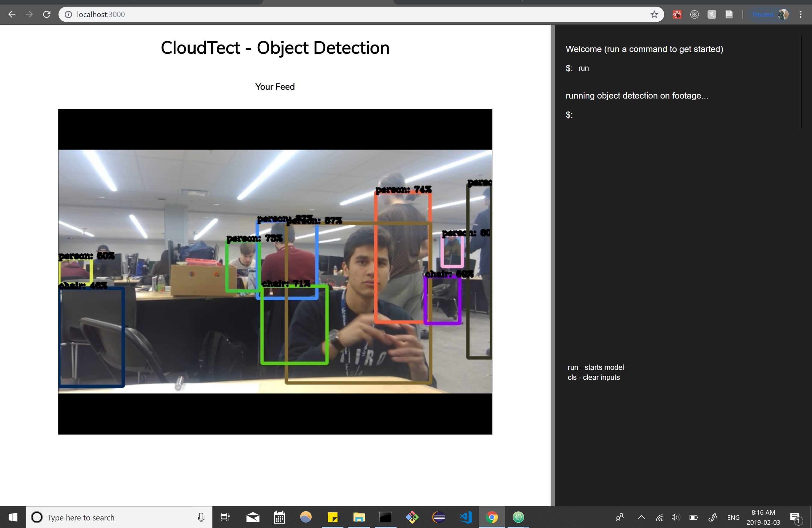The height and width of the screenshot is (528, 812).
Task: Open Chrome's three-dot menu
Action: (x=800, y=14)
